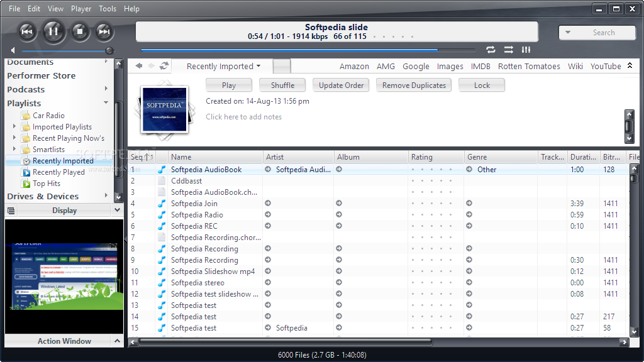Screen dimensions: 644x362
Task: Click the volume slider knob
Action: (x=109, y=50)
